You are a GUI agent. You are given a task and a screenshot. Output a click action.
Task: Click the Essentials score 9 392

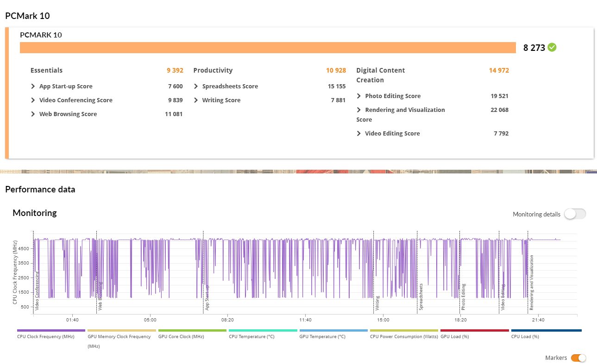point(175,71)
